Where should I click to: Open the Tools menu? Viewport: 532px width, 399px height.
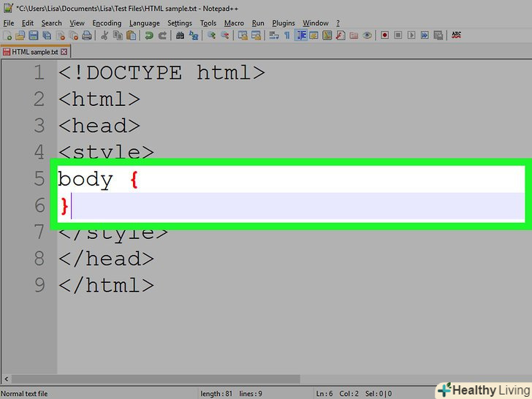[x=208, y=23]
